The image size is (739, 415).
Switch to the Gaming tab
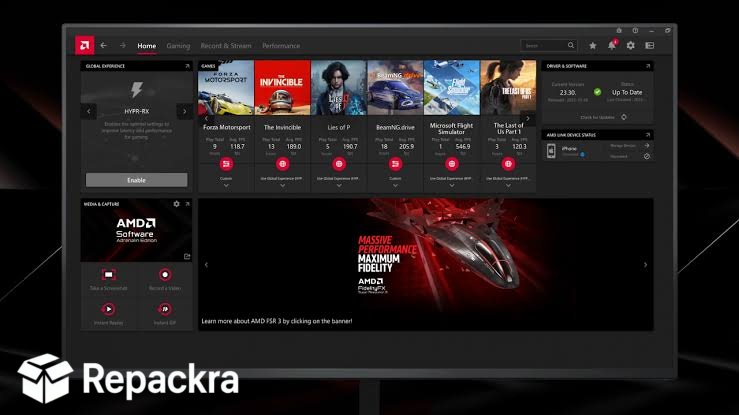178,46
